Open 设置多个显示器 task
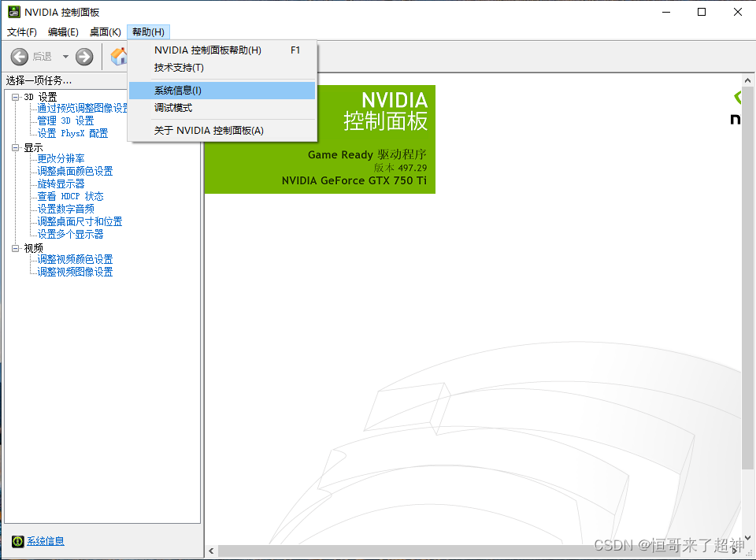 (x=70, y=234)
